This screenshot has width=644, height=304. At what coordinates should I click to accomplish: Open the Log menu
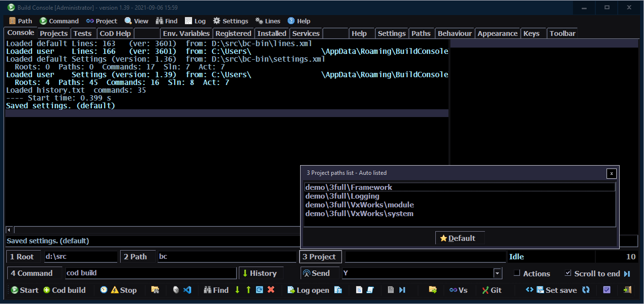[196, 21]
